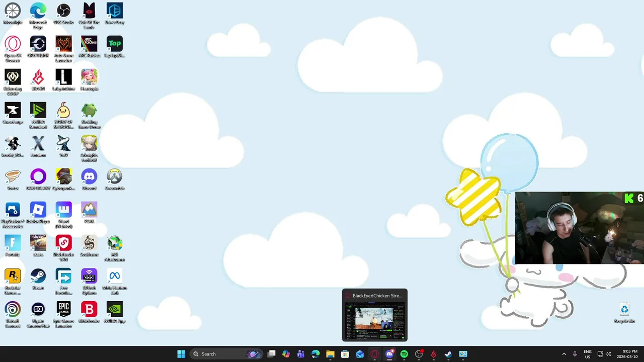Select the Heartopia desktop shortcut
644x362 pixels.
89,80
